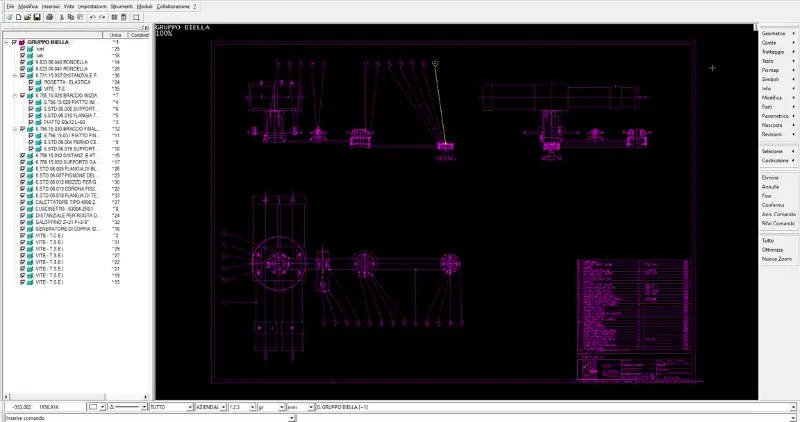800x422 pixels.
Task: Click the Redo arrow icon
Action: click(103, 17)
